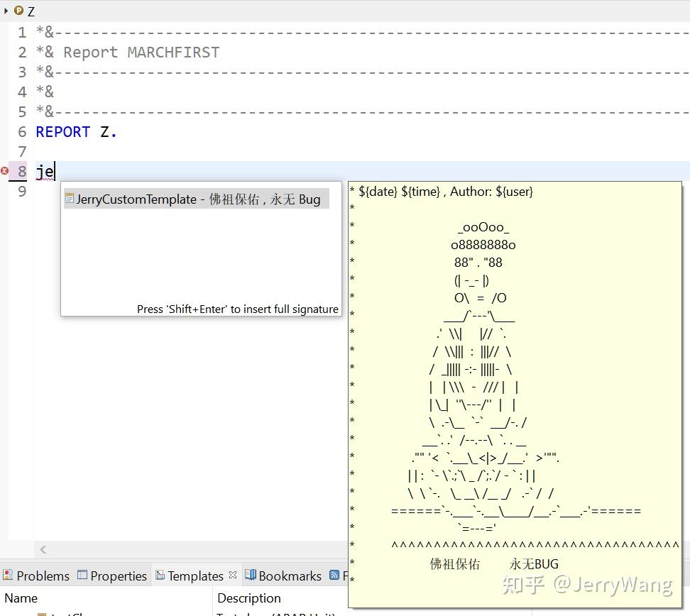690x616 pixels.
Task: Click the left scroll arrow below the editor
Action: point(43,549)
